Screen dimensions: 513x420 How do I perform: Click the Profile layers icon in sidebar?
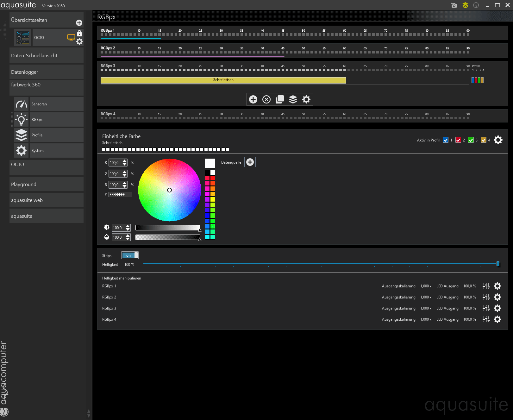21,135
